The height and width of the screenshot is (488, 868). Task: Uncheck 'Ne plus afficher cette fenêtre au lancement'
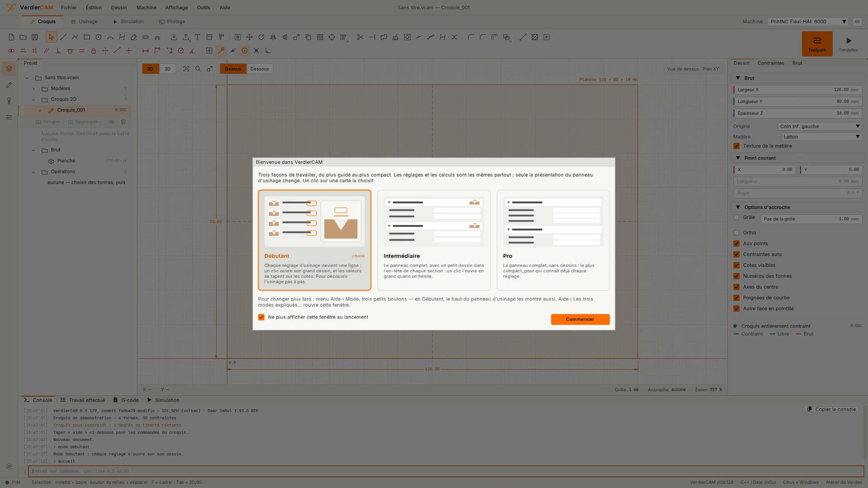(261, 317)
